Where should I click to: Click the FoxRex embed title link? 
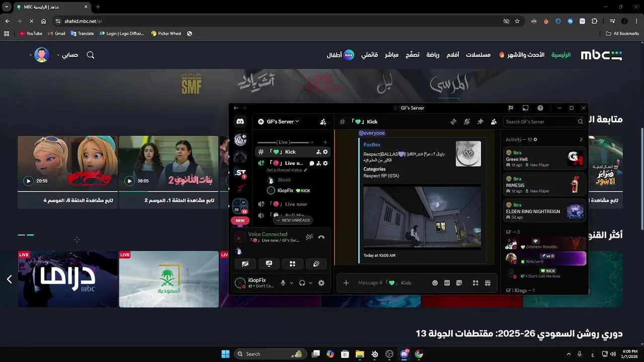(372, 145)
